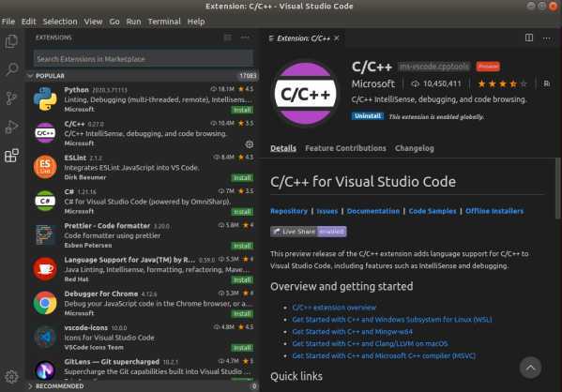Focus the Search Extensions in Marketplace field

click(144, 58)
